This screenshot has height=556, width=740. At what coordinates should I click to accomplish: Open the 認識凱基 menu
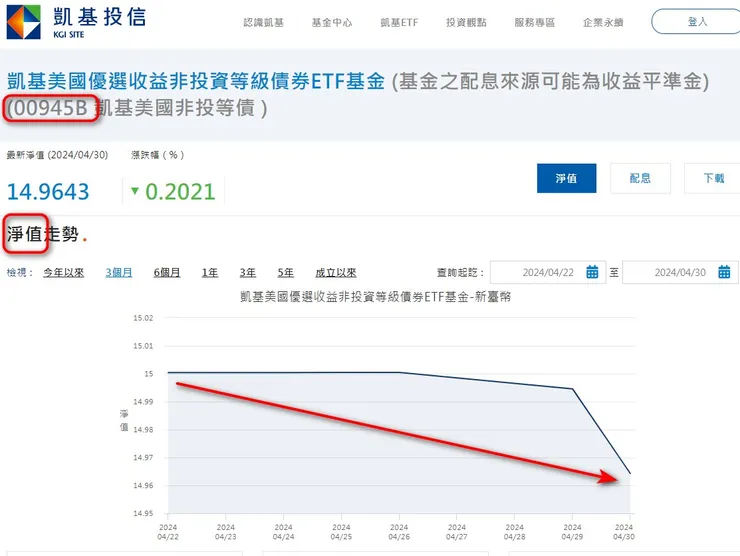point(263,22)
